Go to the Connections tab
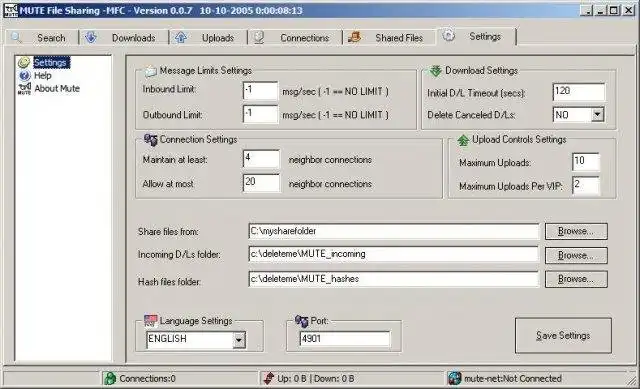640x389 pixels. (x=295, y=38)
